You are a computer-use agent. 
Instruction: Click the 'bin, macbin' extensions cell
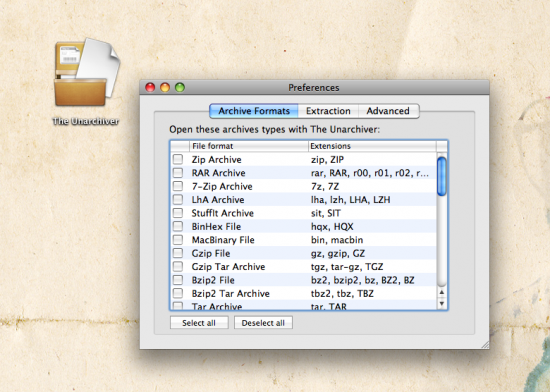(337, 240)
